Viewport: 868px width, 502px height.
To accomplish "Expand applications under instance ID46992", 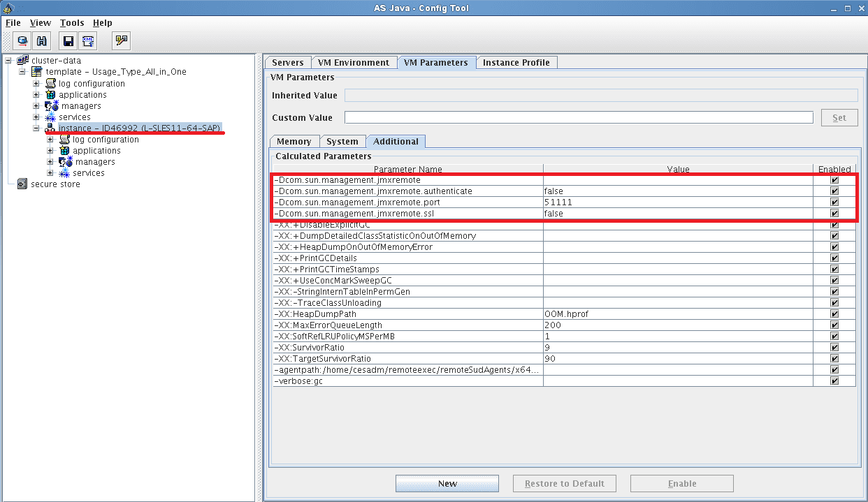I will (x=50, y=150).
